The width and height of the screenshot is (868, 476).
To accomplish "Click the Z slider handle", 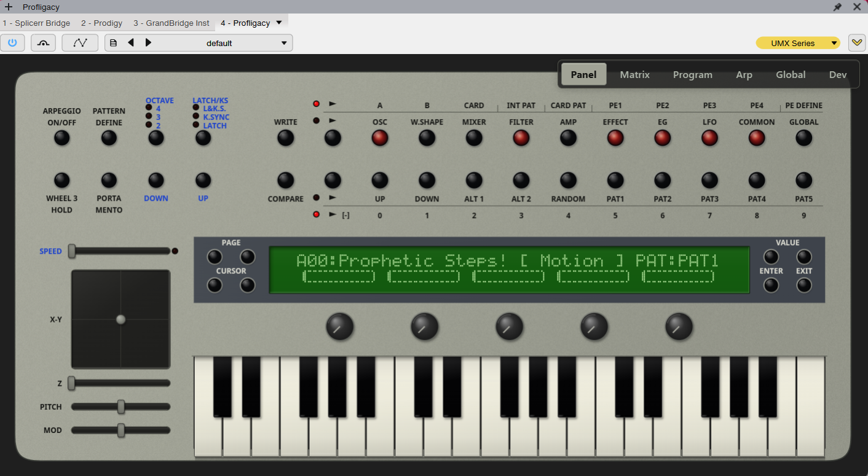I will 71,383.
